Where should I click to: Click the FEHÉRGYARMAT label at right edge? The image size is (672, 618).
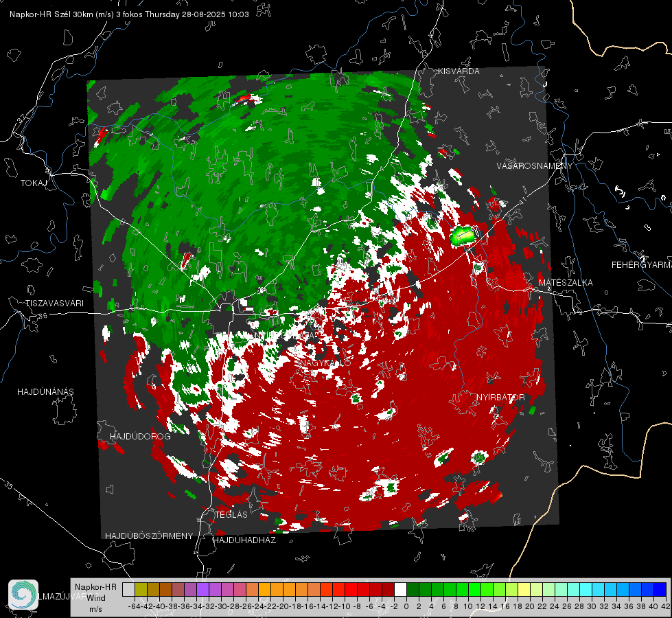coord(642,265)
